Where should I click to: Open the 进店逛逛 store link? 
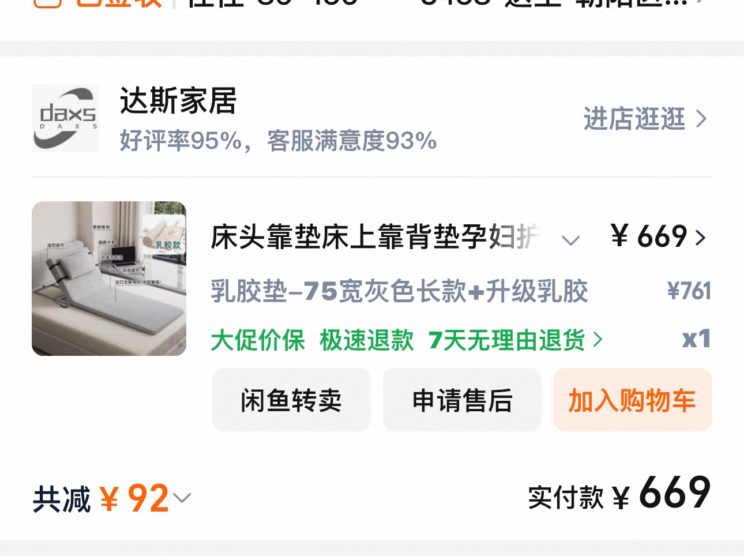pos(645,119)
